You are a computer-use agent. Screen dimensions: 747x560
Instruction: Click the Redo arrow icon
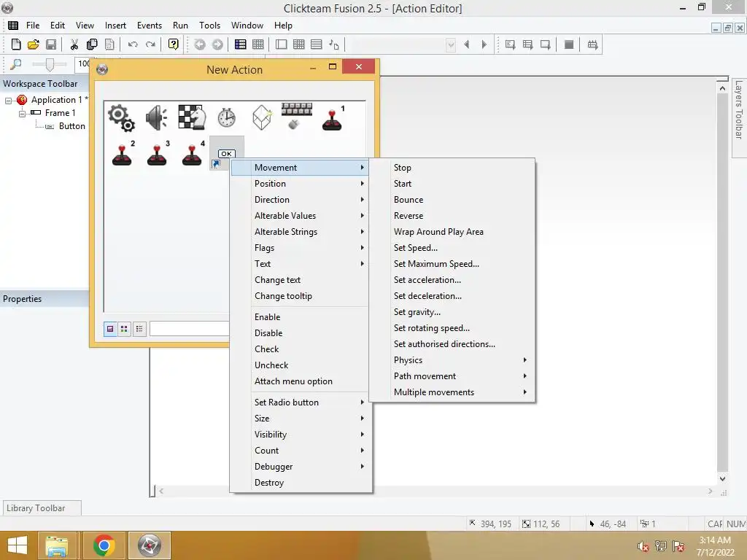click(x=150, y=44)
